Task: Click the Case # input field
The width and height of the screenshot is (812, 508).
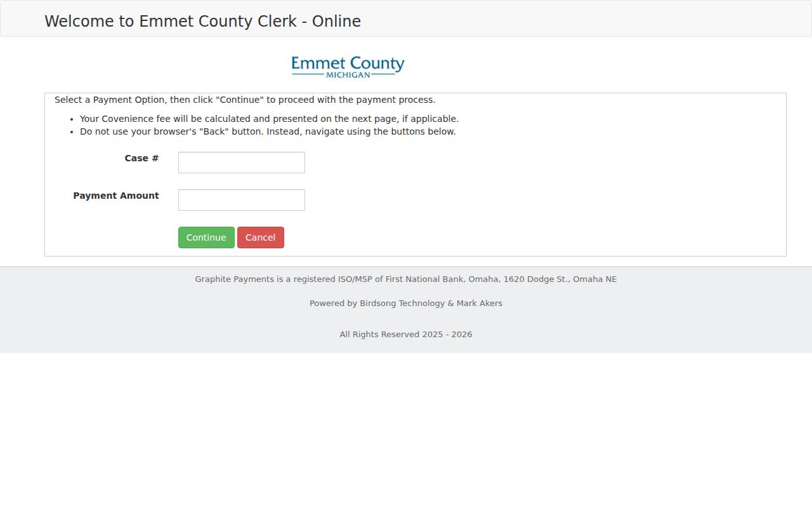Action: click(x=242, y=163)
